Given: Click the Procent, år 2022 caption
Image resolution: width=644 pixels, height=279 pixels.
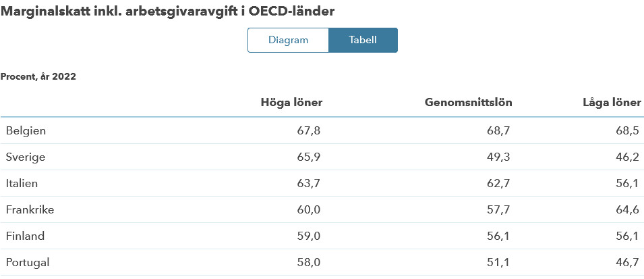Looking at the screenshot, I should [x=38, y=77].
